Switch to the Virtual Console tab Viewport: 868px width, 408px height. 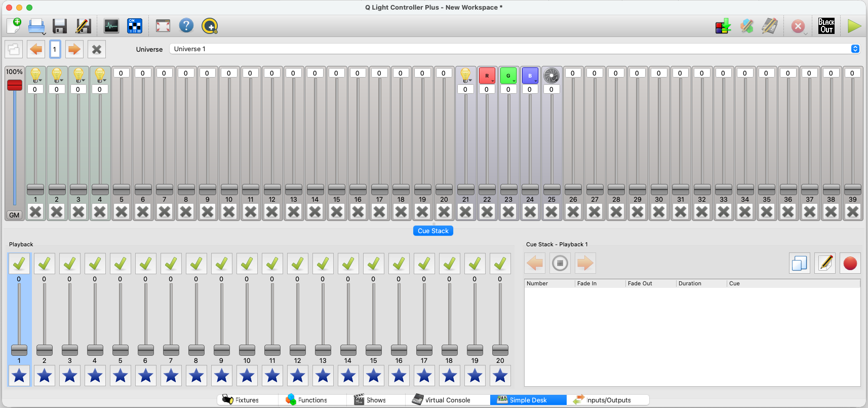click(x=442, y=400)
